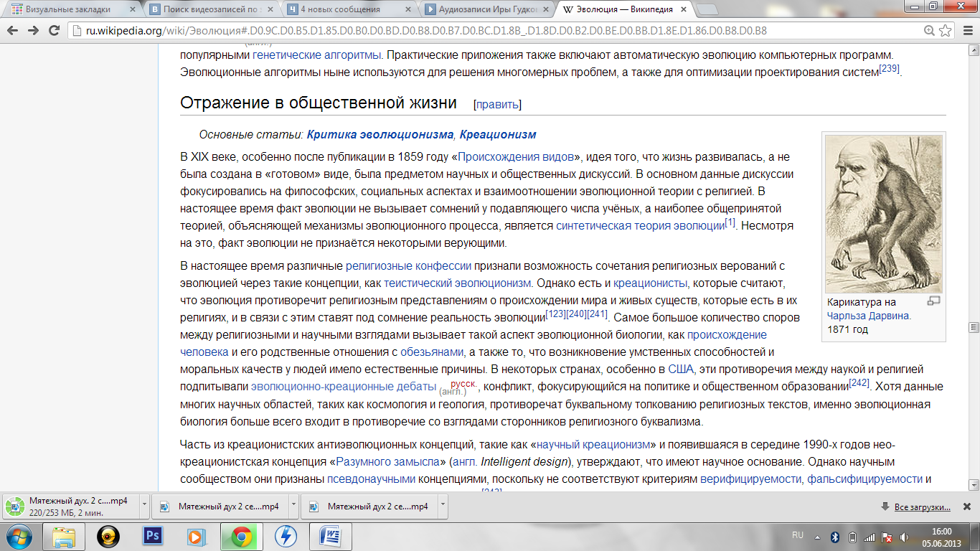Image resolution: width=980 pixels, height=551 pixels.
Task: Switch to Поиск видеозаписей tab
Action: 209,10
